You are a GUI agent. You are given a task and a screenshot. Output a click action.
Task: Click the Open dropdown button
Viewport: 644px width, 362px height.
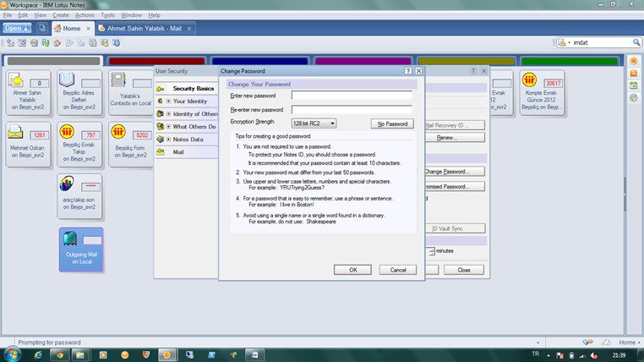(x=17, y=28)
